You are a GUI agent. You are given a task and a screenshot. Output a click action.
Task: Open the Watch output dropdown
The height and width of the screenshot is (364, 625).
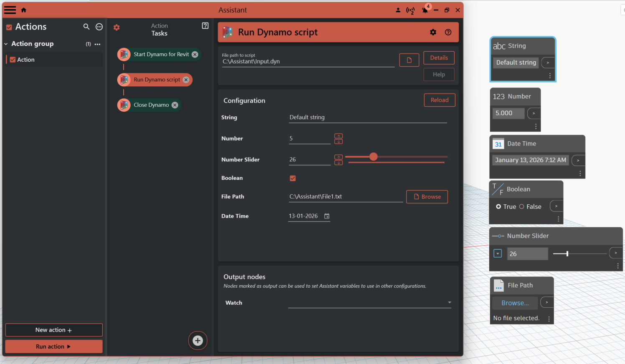tap(449, 303)
